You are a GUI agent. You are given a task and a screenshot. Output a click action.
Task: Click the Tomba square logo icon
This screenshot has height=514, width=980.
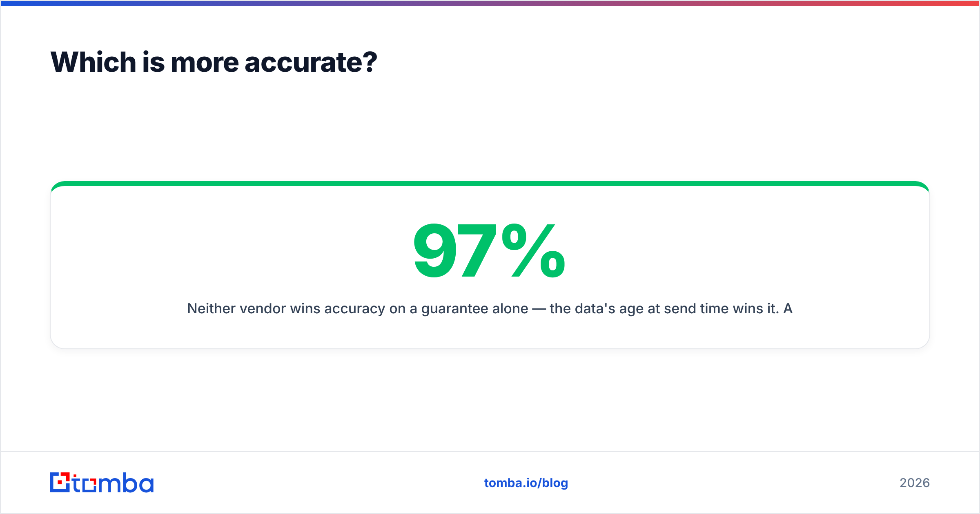[x=60, y=482]
